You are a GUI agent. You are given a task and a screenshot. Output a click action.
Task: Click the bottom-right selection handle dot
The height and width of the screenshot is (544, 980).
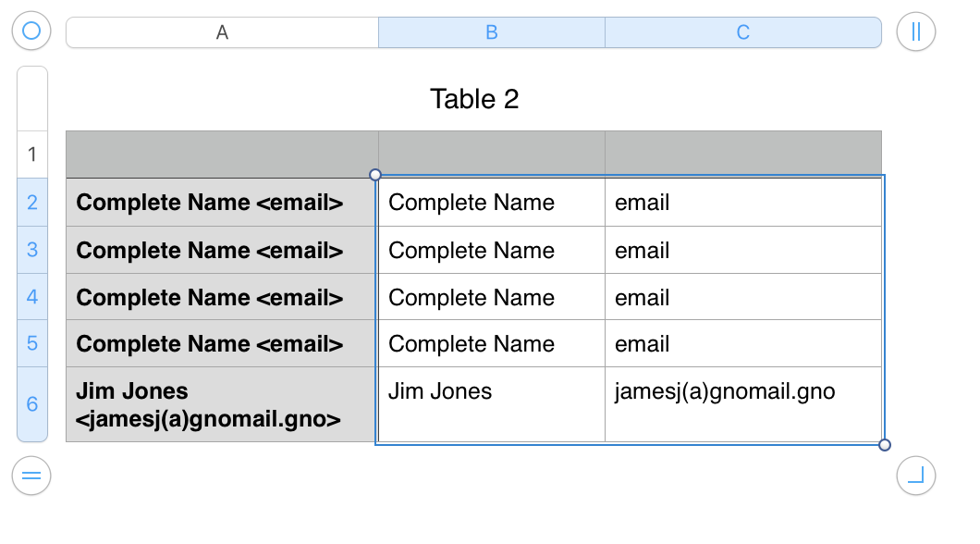point(884,446)
